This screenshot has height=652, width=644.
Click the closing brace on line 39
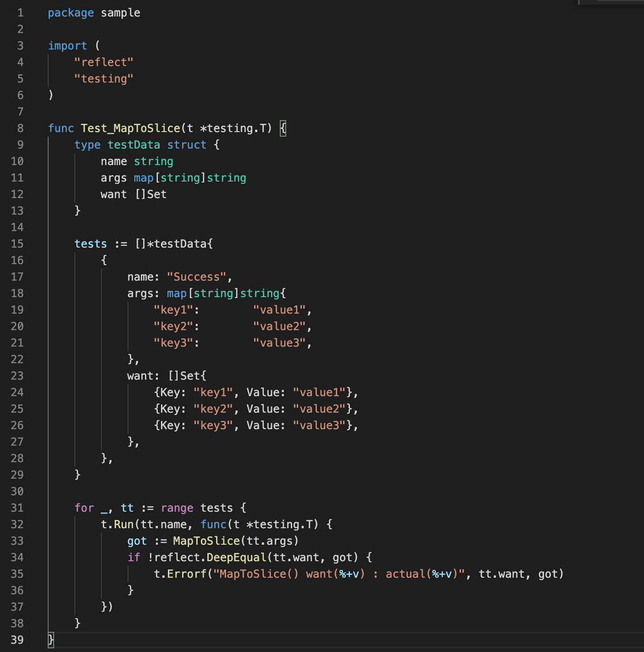pyautogui.click(x=51, y=640)
